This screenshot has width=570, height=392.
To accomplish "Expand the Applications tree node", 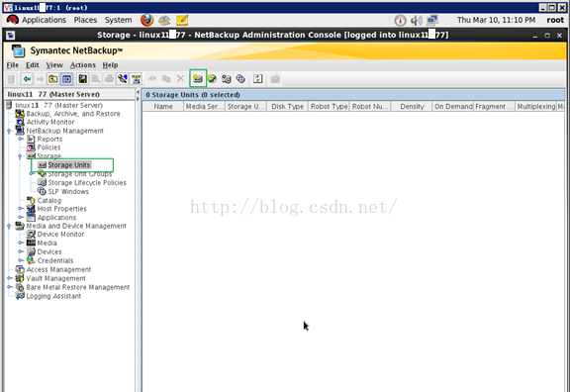I will 21,218.
